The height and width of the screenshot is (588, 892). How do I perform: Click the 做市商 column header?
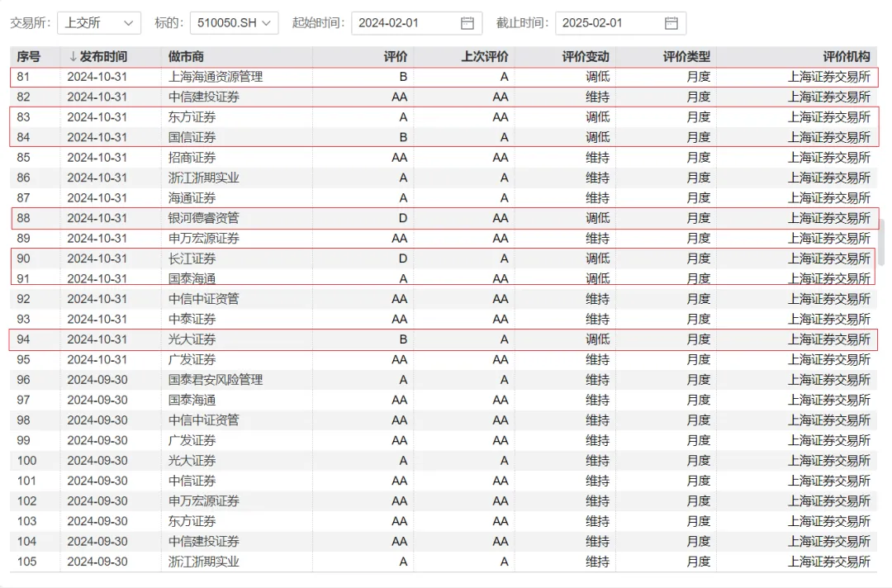(x=186, y=57)
